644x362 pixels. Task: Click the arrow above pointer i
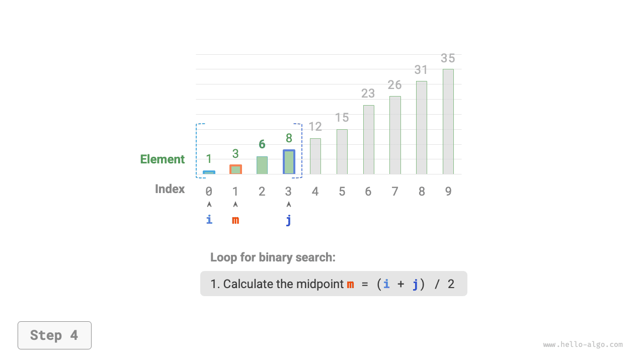pyautogui.click(x=209, y=205)
